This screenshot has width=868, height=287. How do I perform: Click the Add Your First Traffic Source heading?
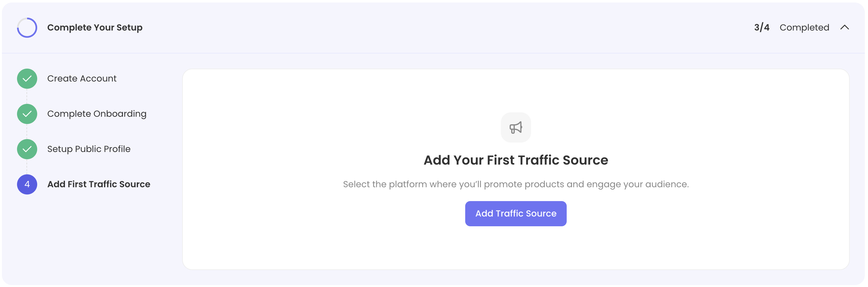[516, 160]
